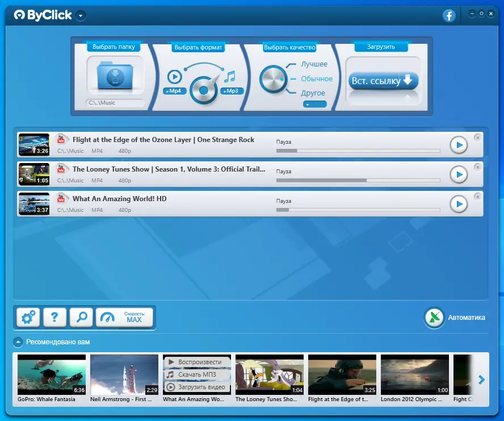The image size is (504, 421).
Task: Remove The Looney Tunes Show download item
Action: pyautogui.click(x=478, y=167)
